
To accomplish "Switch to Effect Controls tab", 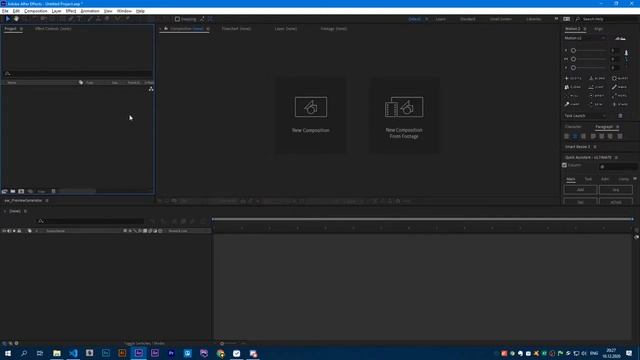I will click(53, 29).
